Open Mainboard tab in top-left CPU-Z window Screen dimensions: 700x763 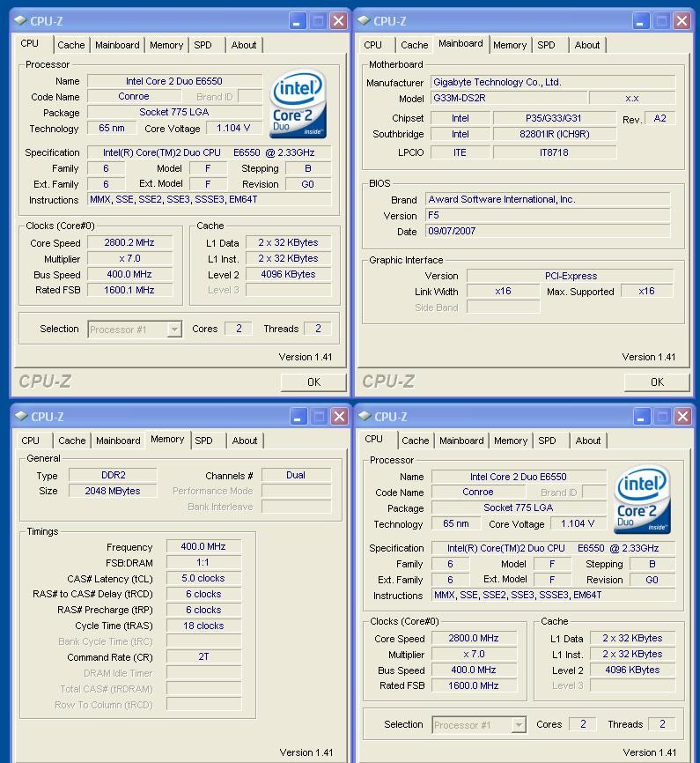[117, 45]
